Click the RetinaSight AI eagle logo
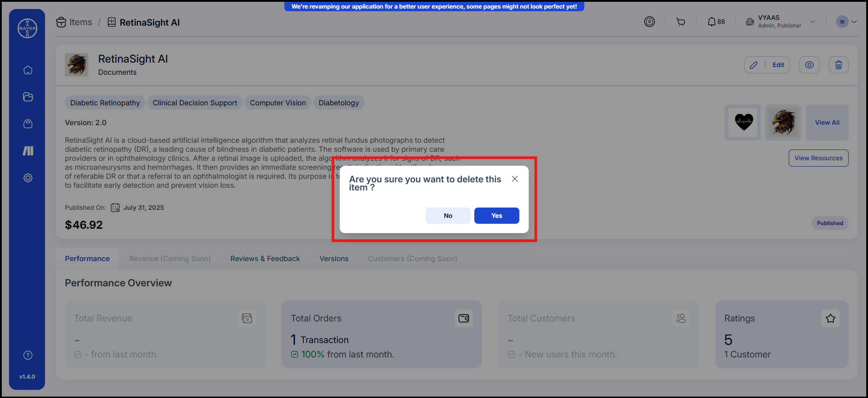This screenshot has height=398, width=868. coord(77,65)
